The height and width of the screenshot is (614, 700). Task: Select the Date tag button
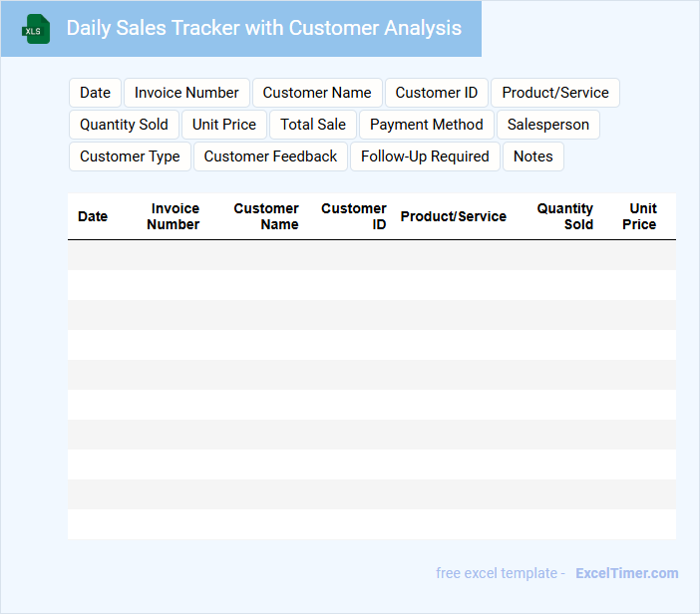95,93
